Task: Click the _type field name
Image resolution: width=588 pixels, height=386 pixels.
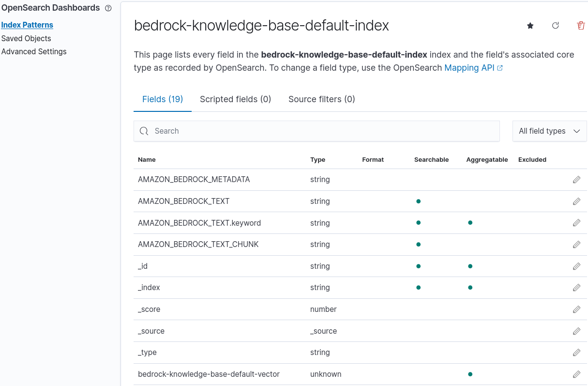Action: [147, 353]
